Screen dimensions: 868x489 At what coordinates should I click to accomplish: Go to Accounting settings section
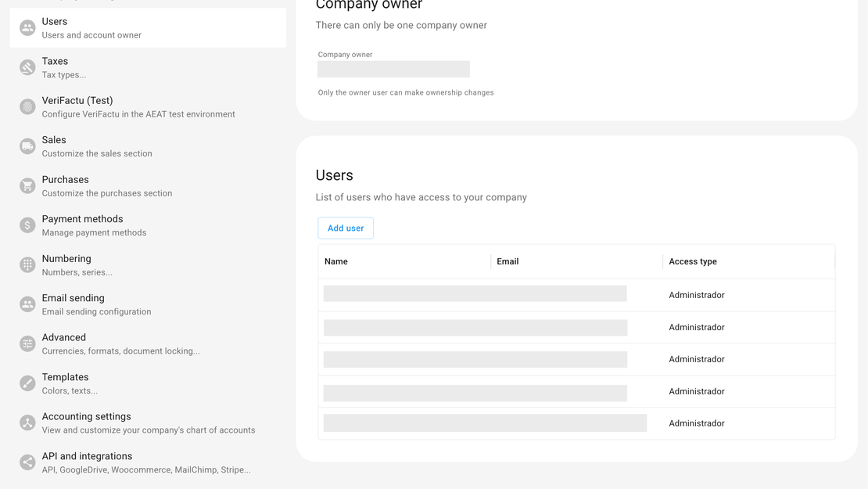(x=148, y=422)
